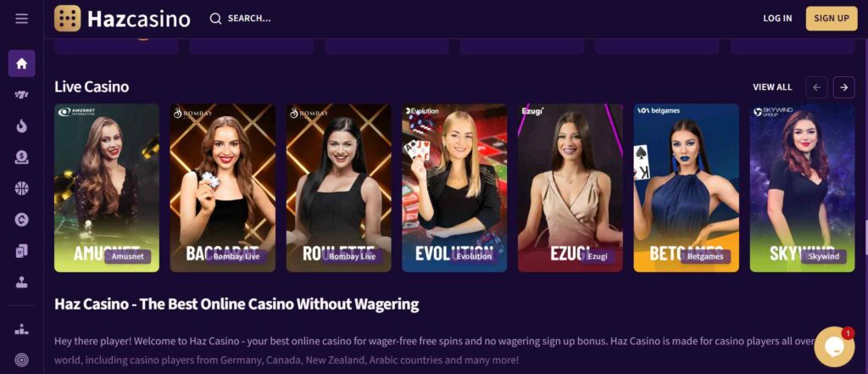The image size is (868, 374).
Task: Open the live chat bubble
Action: [834, 347]
